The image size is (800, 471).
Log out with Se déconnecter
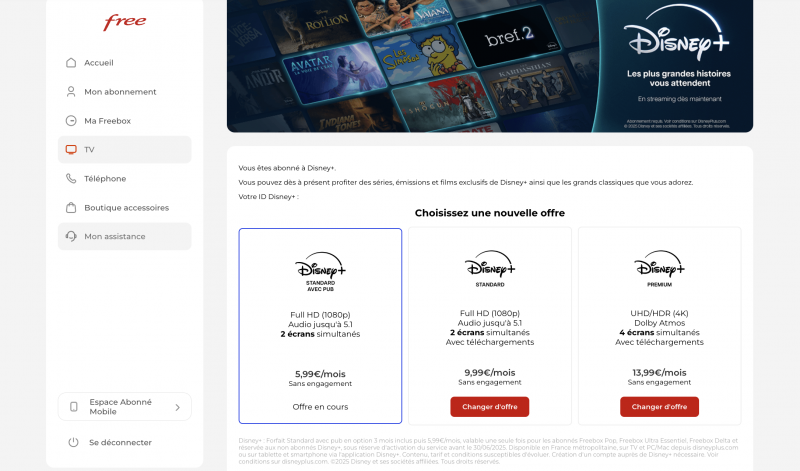click(120, 442)
